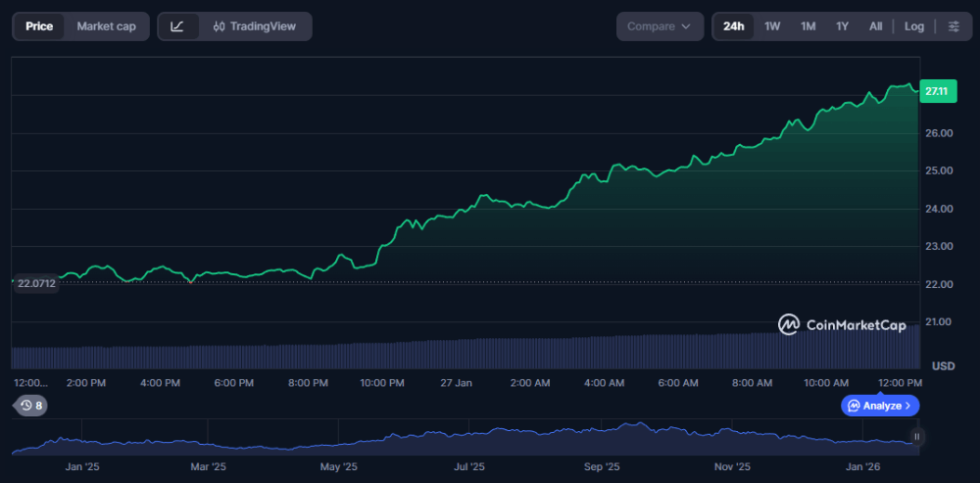Click the range slider at Sep '25
This screenshot has height=483, width=980.
click(x=600, y=441)
